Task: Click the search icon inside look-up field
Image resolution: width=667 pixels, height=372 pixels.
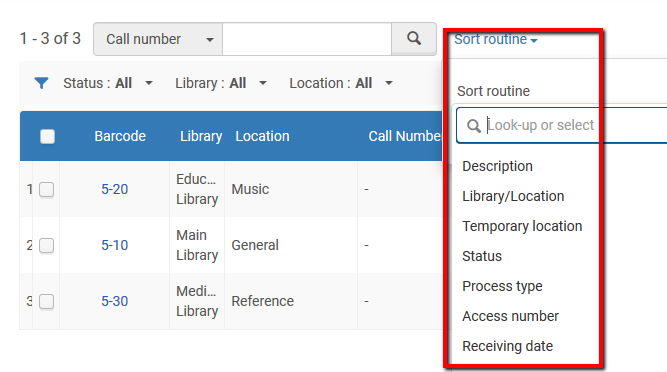Action: point(473,126)
